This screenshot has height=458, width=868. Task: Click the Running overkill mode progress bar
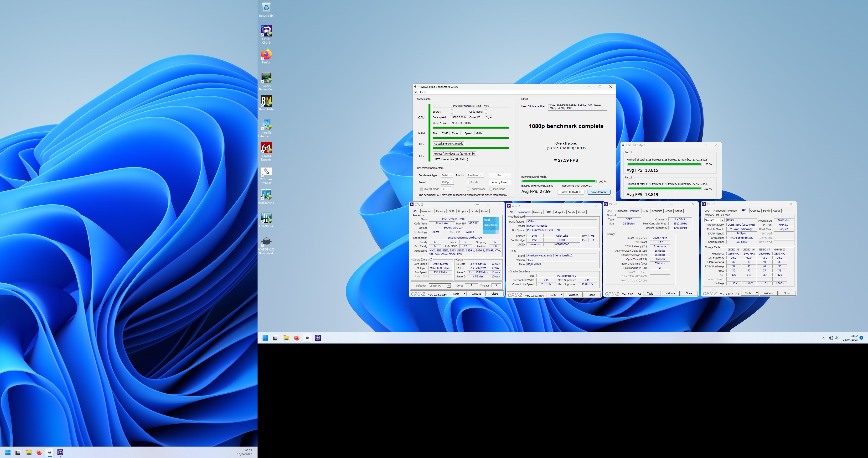pyautogui.click(x=559, y=182)
